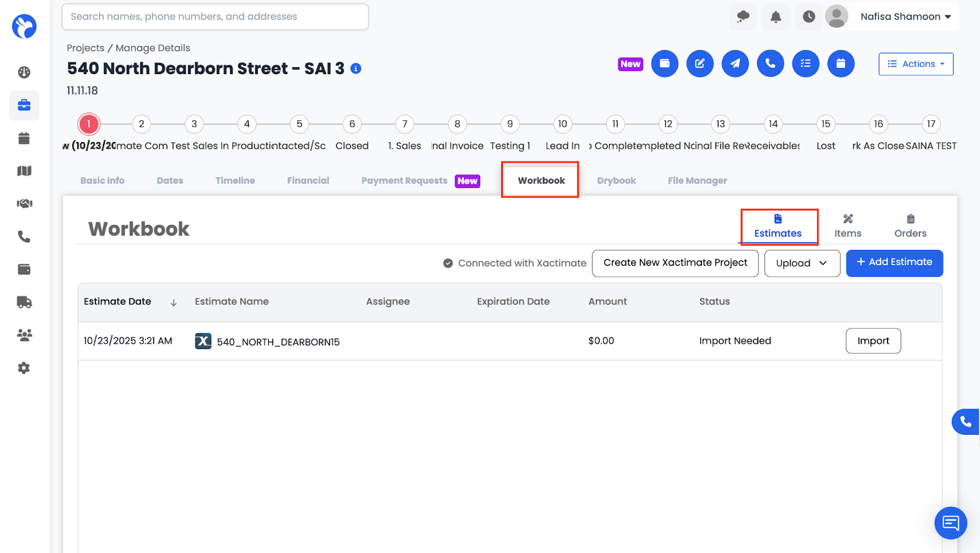980x553 pixels.
Task: Open the map view from the sidebar
Action: [x=24, y=171]
